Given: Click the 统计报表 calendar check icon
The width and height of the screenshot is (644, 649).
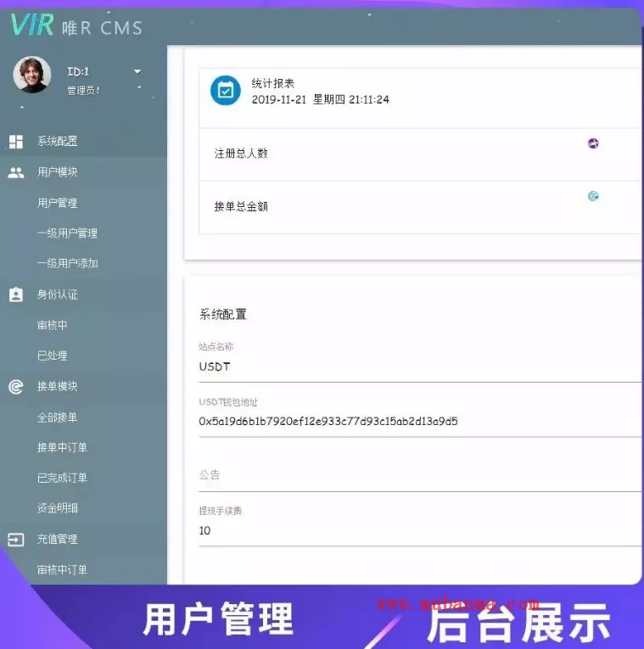Looking at the screenshot, I should pos(226,91).
